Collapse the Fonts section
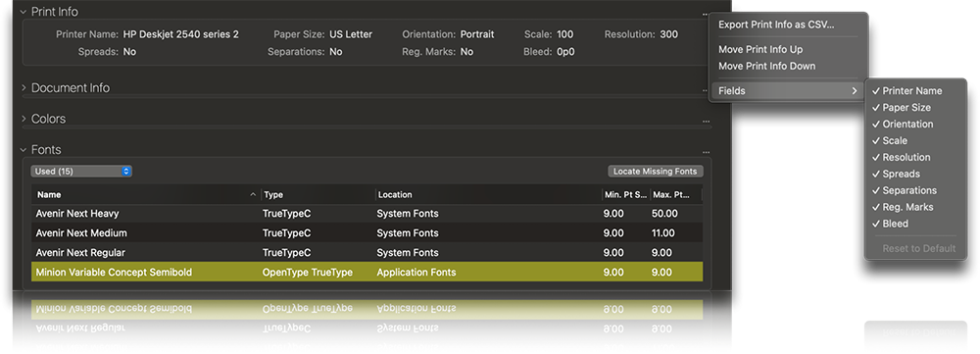The width and height of the screenshot is (980, 354). pos(24,150)
